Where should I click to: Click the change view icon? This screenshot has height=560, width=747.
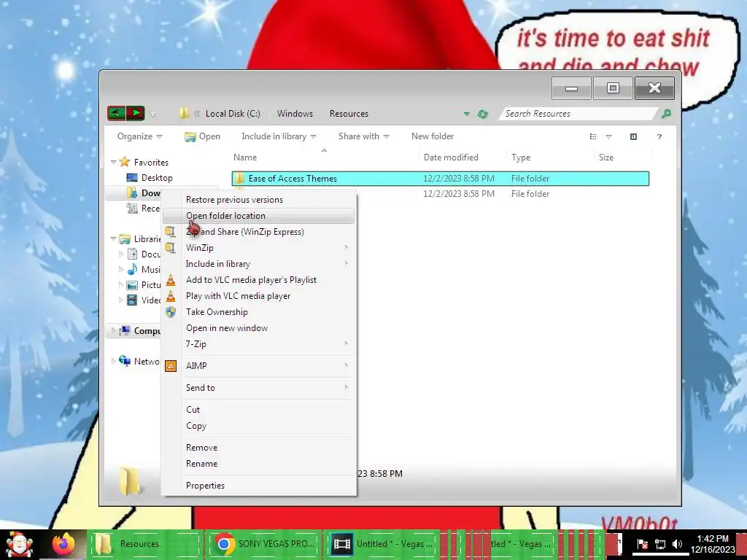point(593,136)
